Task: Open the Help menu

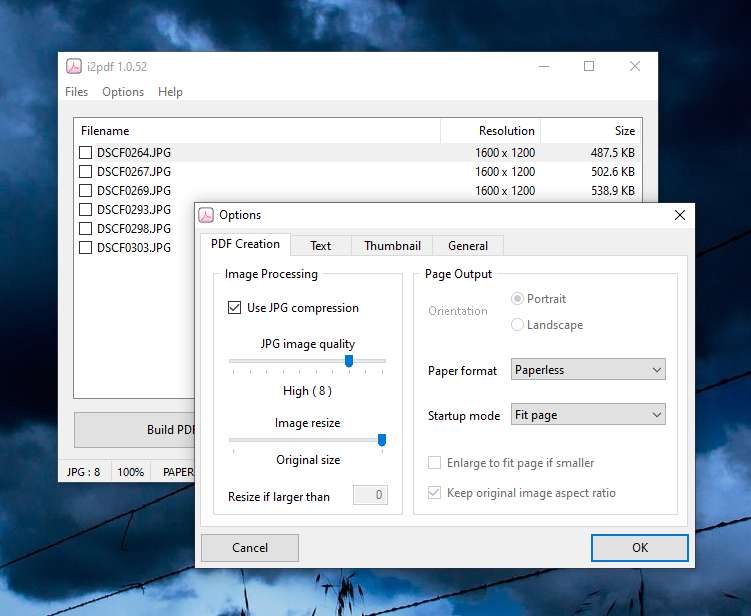Action: (x=171, y=91)
